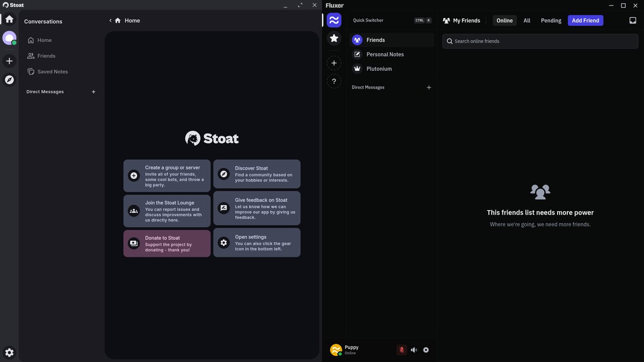The image size is (644, 362).
Task: Click the back chevron beside Home header
Action: (111, 20)
